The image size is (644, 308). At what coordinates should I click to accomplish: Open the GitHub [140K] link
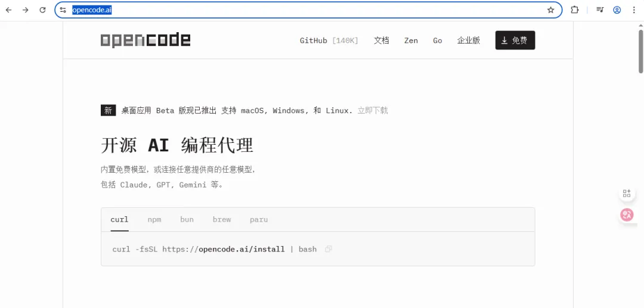point(329,41)
